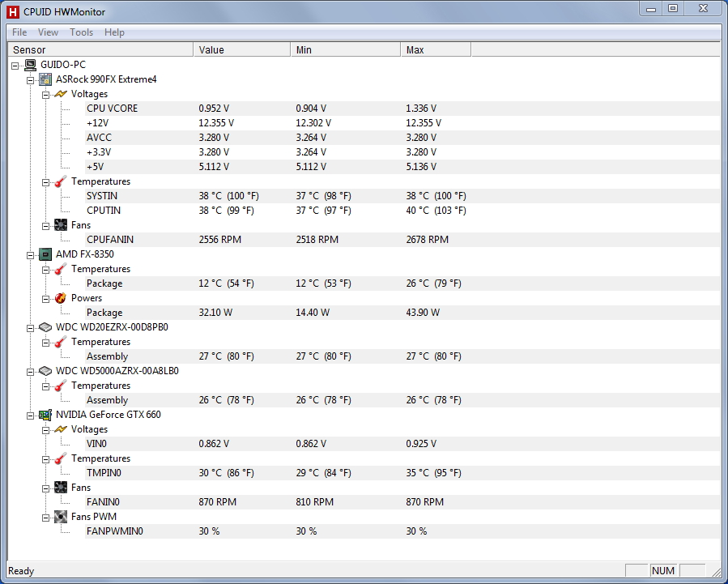728x584 pixels.
Task: Click the 43.90 W max power value
Action: pos(423,313)
